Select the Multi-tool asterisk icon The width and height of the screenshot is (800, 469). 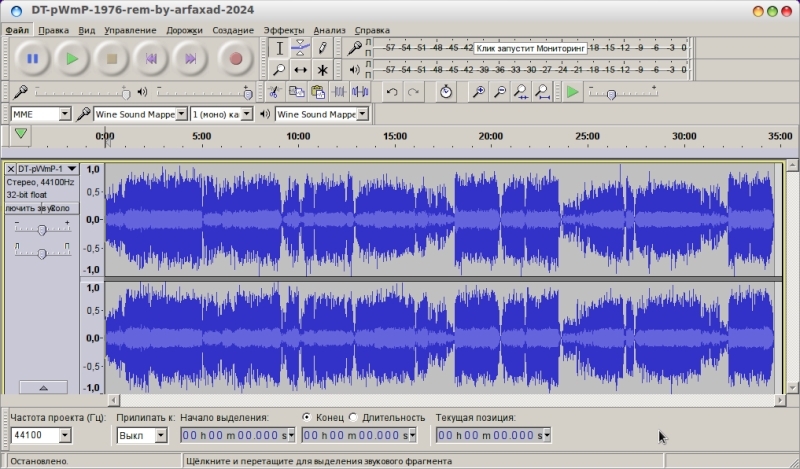pyautogui.click(x=322, y=69)
